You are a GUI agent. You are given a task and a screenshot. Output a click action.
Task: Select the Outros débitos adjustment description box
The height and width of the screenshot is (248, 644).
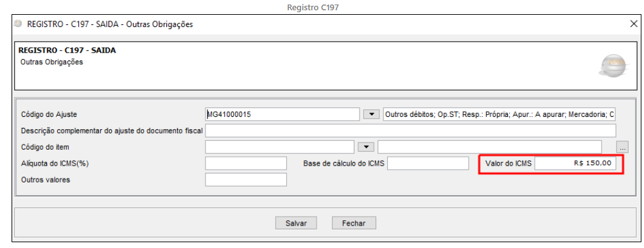(500, 114)
